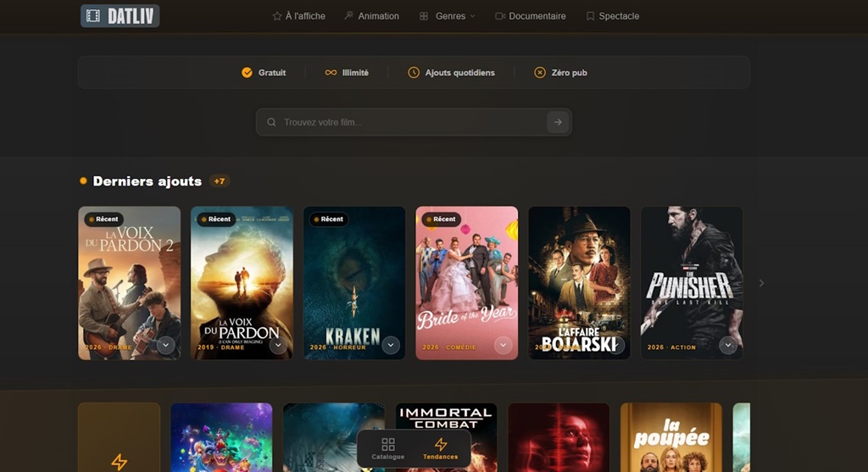The width and height of the screenshot is (868, 472).
Task: Click the +7 badge
Action: (220, 181)
